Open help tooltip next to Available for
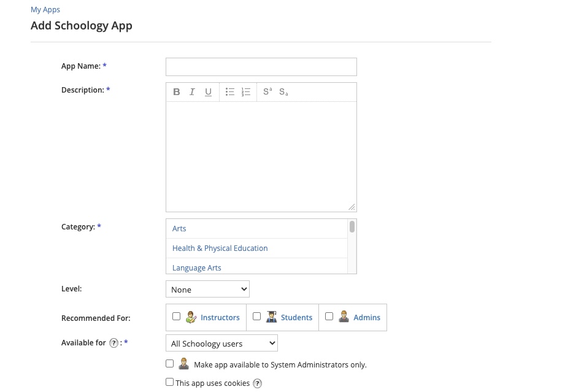This screenshot has height=392, width=573. [x=114, y=343]
